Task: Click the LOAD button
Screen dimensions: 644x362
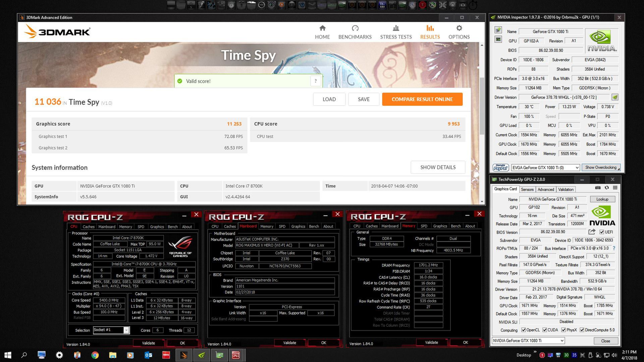Action: tap(329, 99)
